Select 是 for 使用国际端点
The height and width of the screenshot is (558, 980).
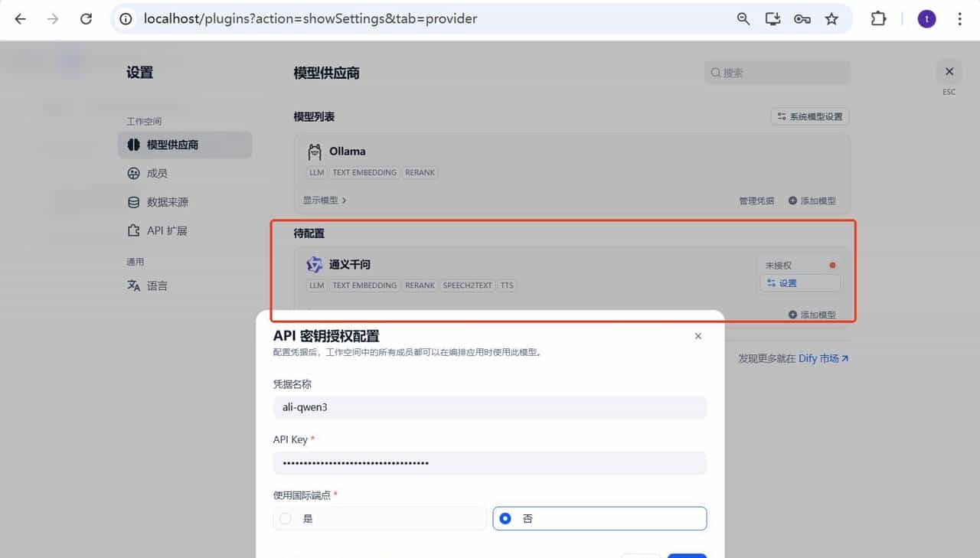[380, 518]
